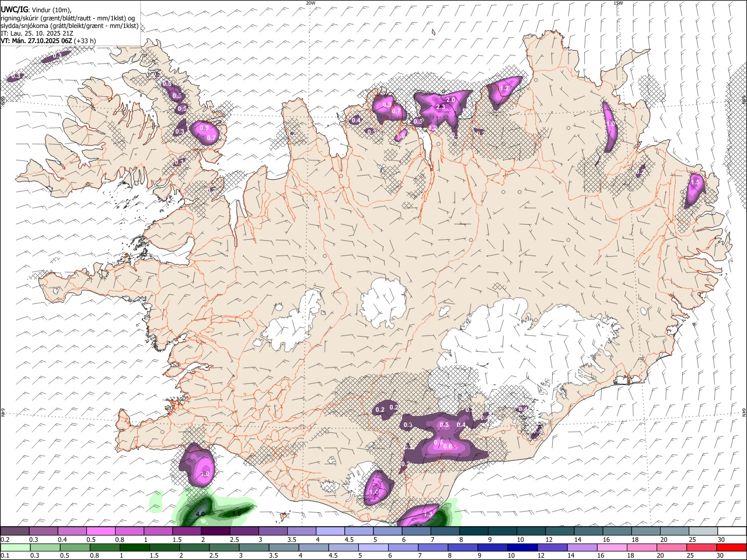Pick the deep blue bottom-row swatch between 10 and 12
747x560 pixels.
coord(522,548)
